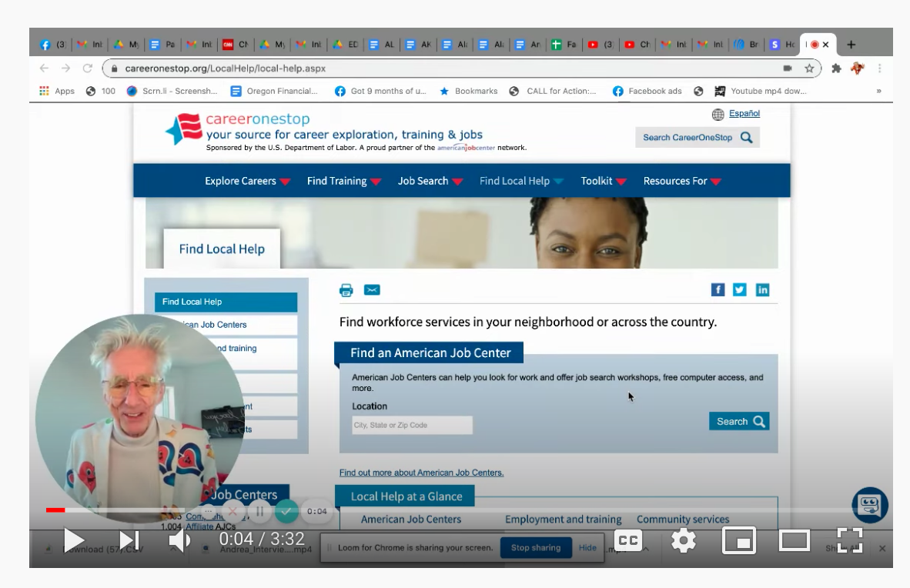The width and height of the screenshot is (910, 588).
Task: Toggle theater mode on the video player
Action: (794, 540)
